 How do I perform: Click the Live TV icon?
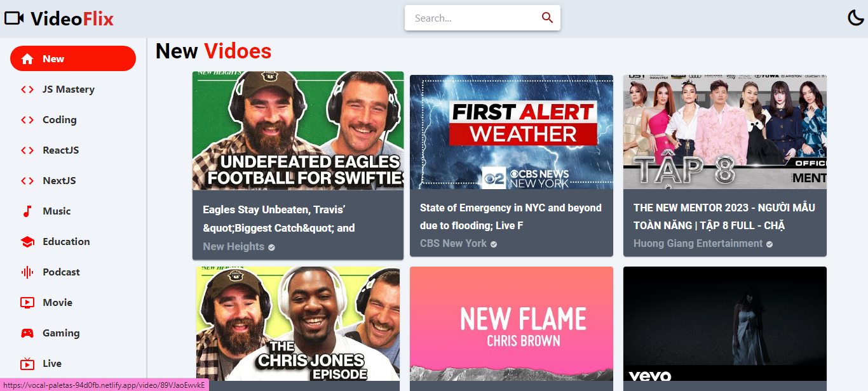pyautogui.click(x=27, y=364)
